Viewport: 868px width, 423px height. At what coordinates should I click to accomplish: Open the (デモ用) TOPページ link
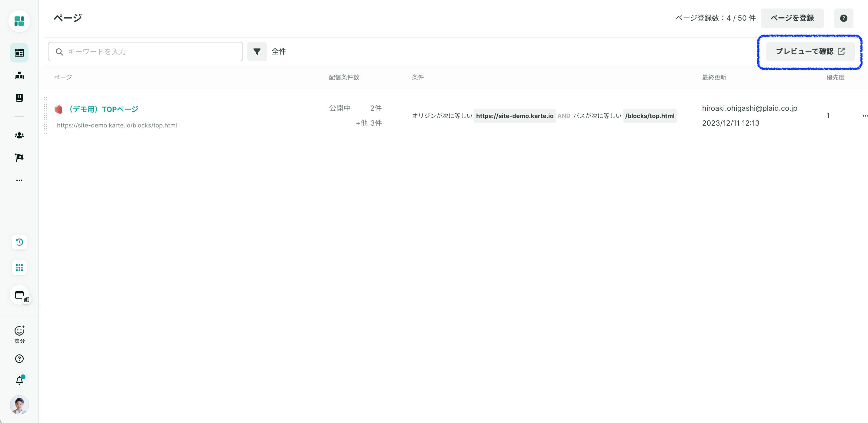pos(103,109)
